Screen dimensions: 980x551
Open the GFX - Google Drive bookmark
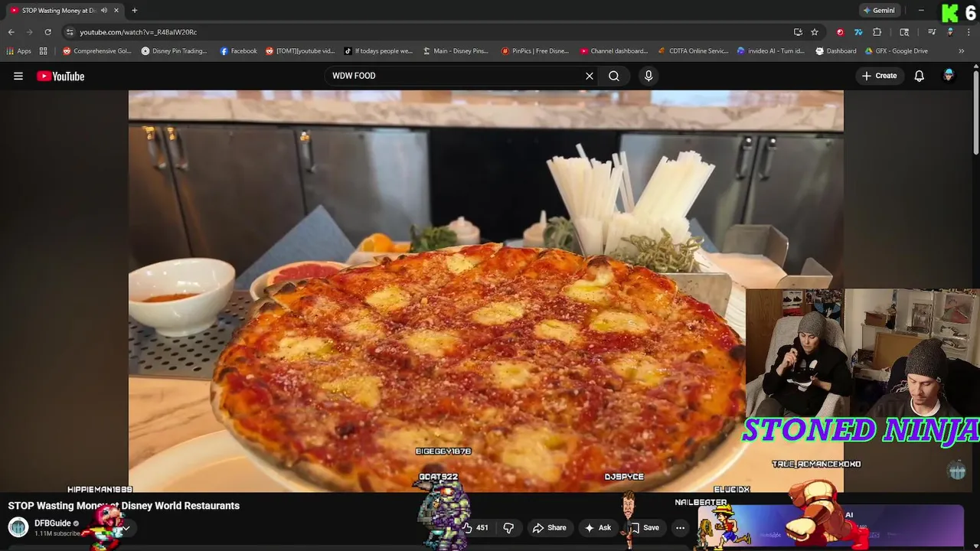896,51
